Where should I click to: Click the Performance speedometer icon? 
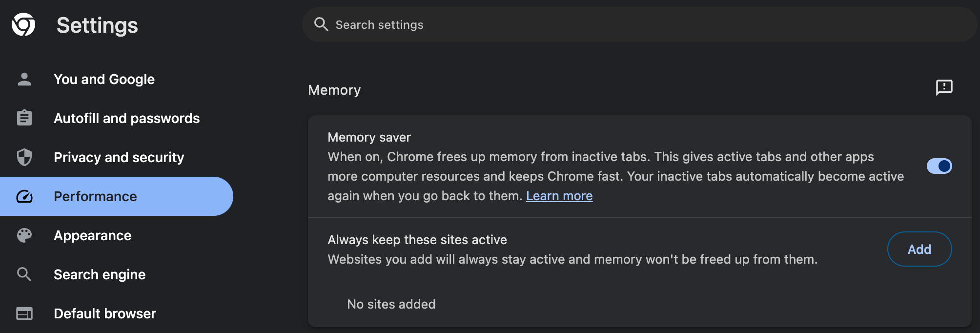[24, 196]
